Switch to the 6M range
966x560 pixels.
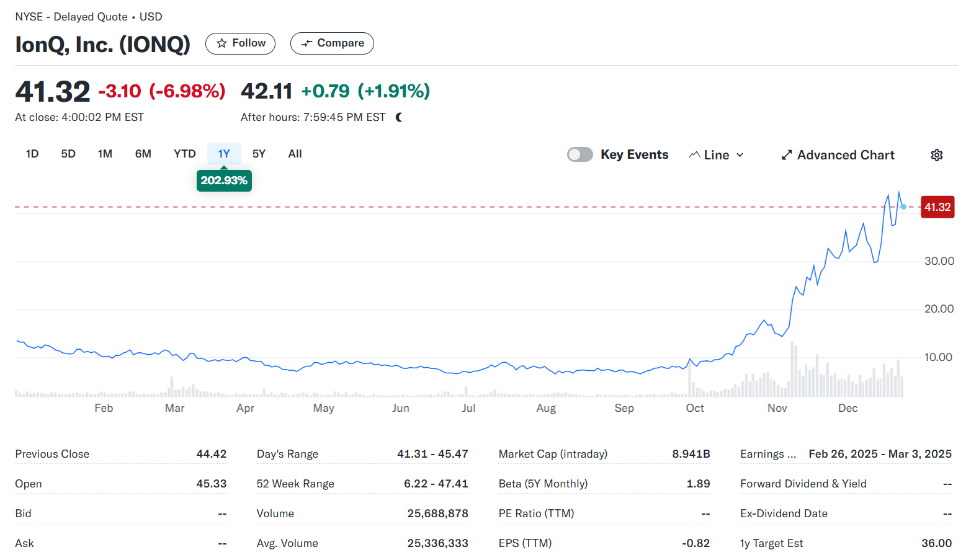click(143, 154)
